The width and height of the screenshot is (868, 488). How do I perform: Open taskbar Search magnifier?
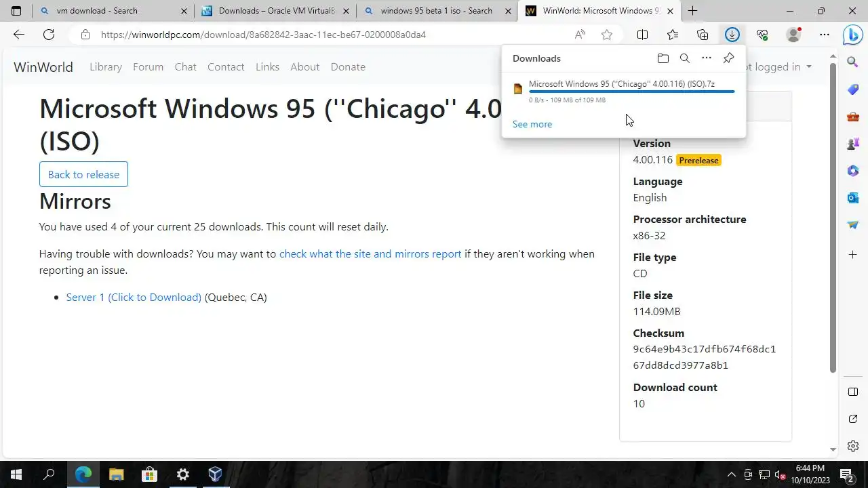(49, 474)
